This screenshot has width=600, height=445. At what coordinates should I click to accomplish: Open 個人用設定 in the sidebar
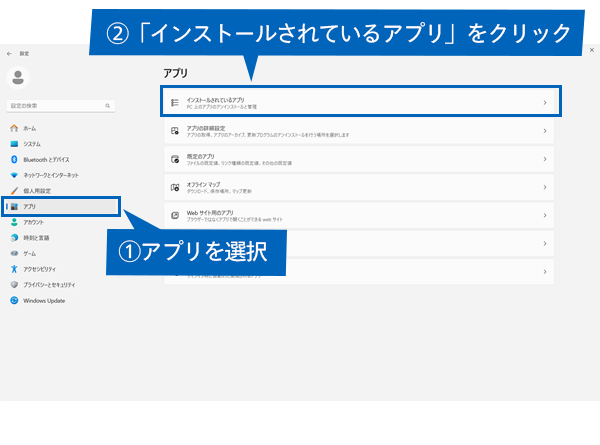pyautogui.click(x=36, y=190)
